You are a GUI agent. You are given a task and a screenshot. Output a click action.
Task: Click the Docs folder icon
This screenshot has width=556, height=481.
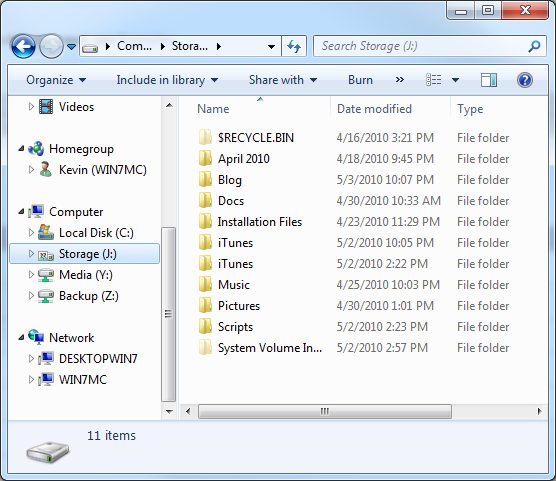205,200
